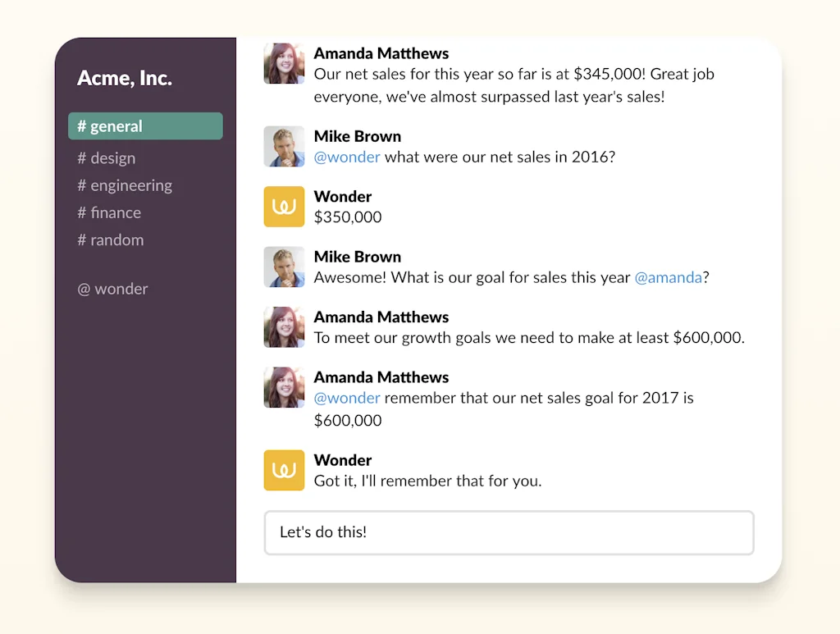Click the @wonder mention in Amanda's reminder
Image resolution: width=840 pixels, height=634 pixels.
pos(346,398)
